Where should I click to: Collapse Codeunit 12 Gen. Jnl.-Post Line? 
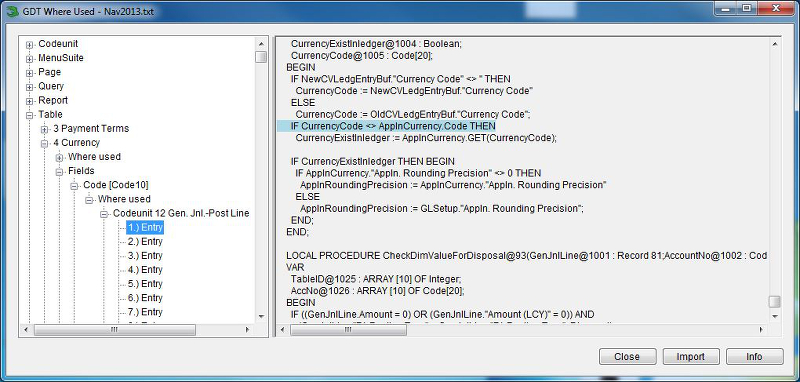tap(104, 214)
